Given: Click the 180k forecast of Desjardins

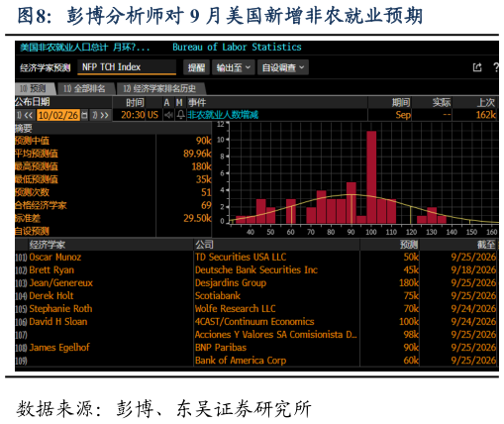Looking at the screenshot, I should tap(409, 283).
